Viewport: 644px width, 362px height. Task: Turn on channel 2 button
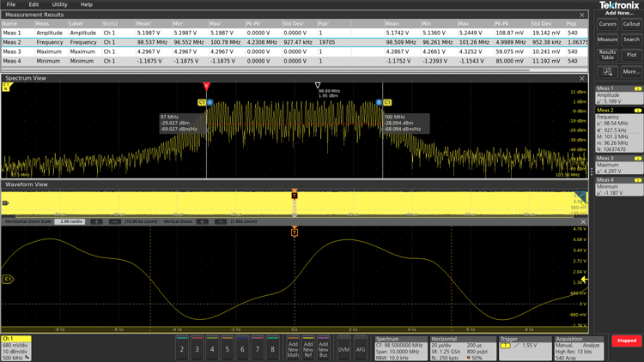click(182, 347)
